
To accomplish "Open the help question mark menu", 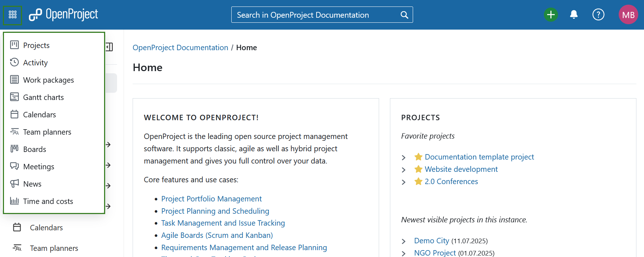I will (x=598, y=15).
